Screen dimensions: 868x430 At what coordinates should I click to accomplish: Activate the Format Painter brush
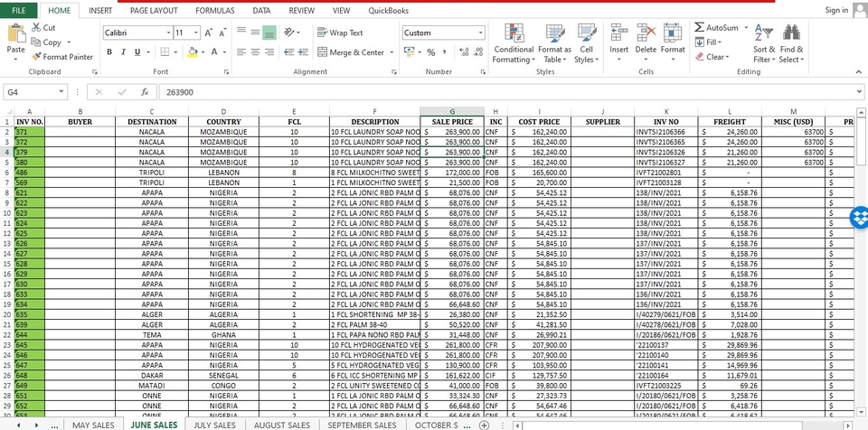36,56
